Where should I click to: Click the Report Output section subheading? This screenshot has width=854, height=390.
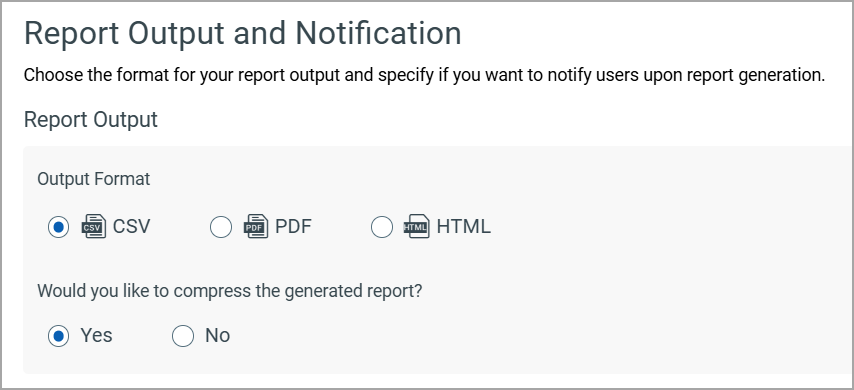click(91, 120)
